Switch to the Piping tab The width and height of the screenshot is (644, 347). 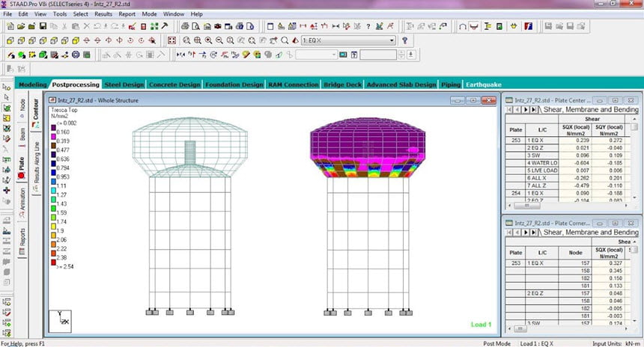(451, 85)
